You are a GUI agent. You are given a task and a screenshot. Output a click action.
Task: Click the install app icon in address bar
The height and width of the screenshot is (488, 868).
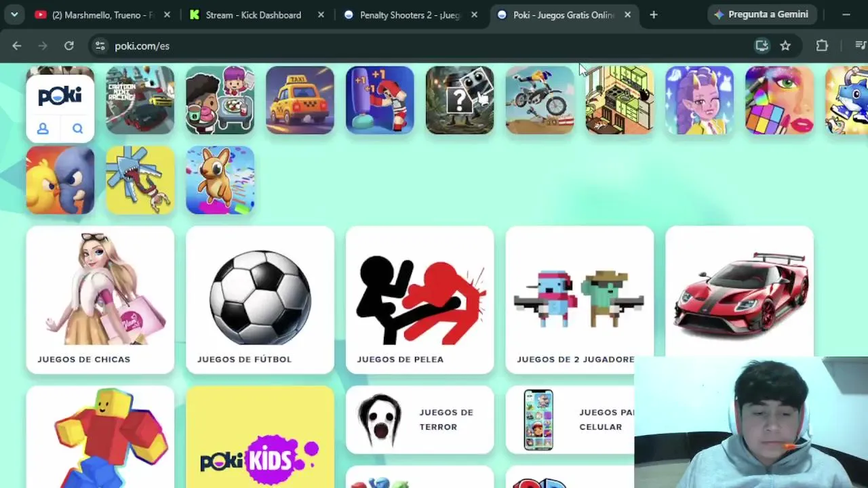tap(762, 45)
